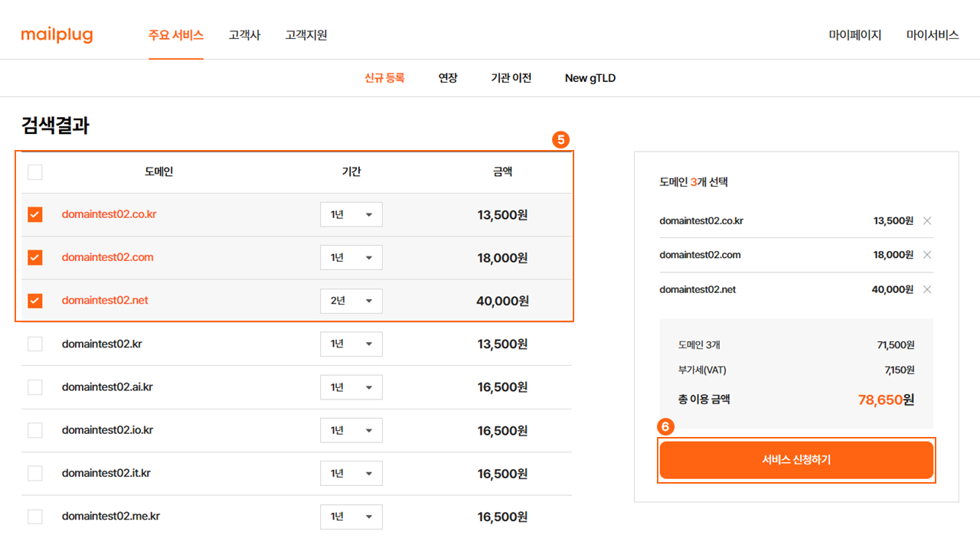Remove domaintest02.net from selection list
The image size is (980, 551).
927,289
